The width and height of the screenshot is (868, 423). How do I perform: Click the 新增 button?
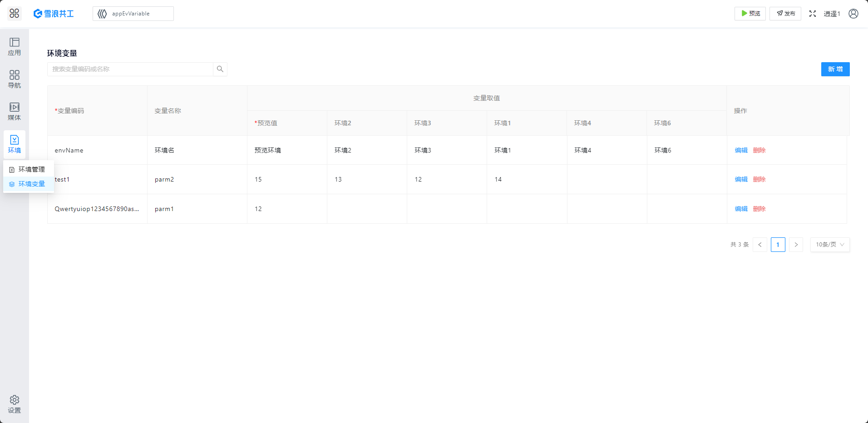[x=835, y=69]
